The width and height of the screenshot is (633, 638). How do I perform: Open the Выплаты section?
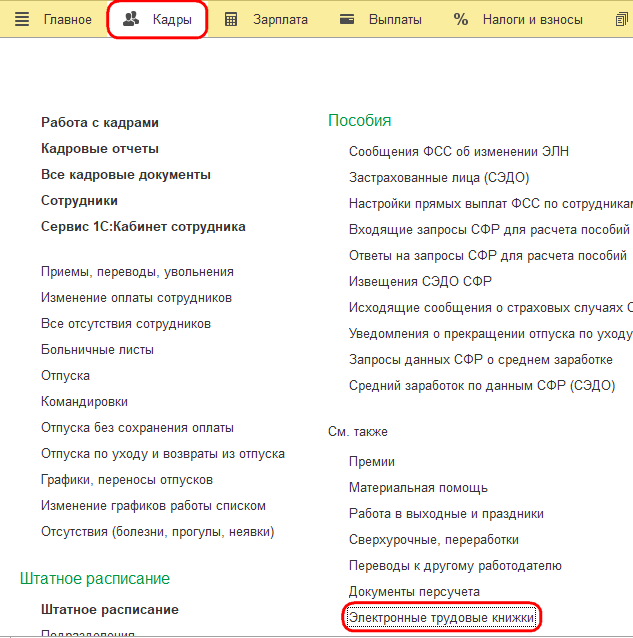point(395,20)
